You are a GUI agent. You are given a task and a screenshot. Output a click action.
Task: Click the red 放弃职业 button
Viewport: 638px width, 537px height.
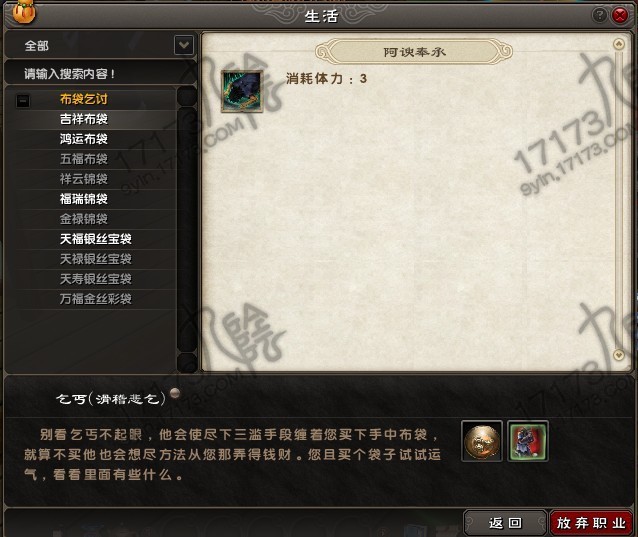pyautogui.click(x=591, y=523)
